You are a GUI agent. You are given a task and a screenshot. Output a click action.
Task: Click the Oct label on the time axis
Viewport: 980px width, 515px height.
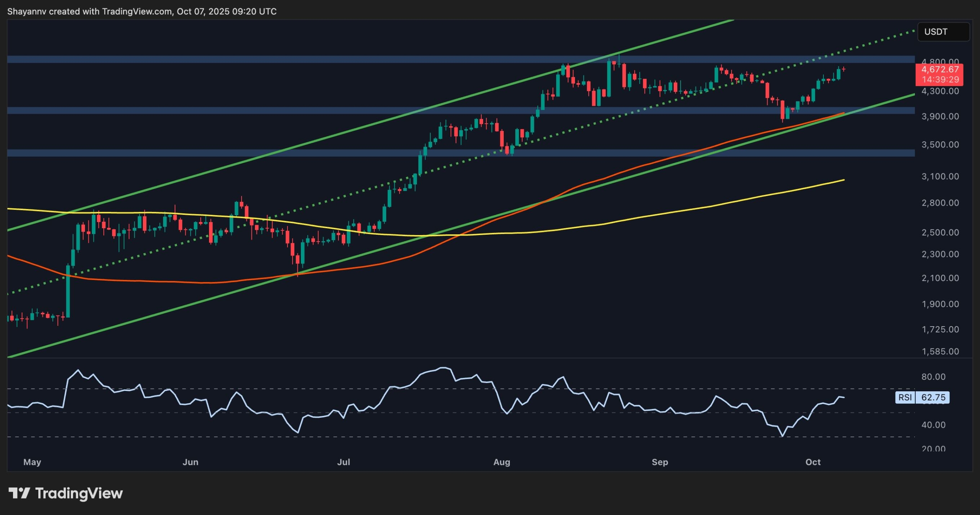(x=813, y=462)
